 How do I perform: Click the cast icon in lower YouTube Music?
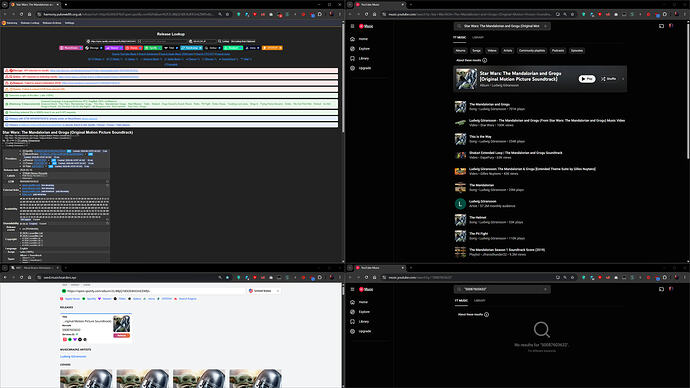(x=661, y=289)
